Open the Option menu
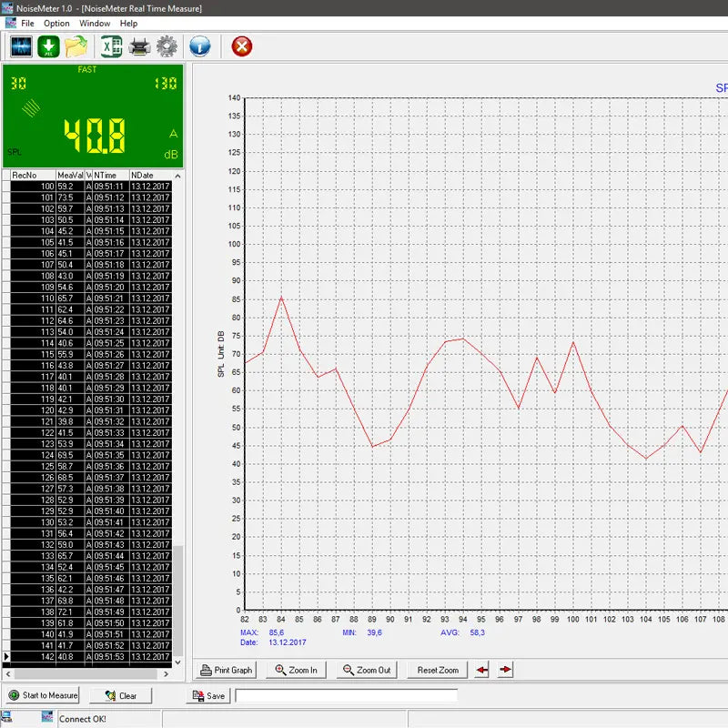Screen dimensions: 728x728 pyautogui.click(x=56, y=23)
